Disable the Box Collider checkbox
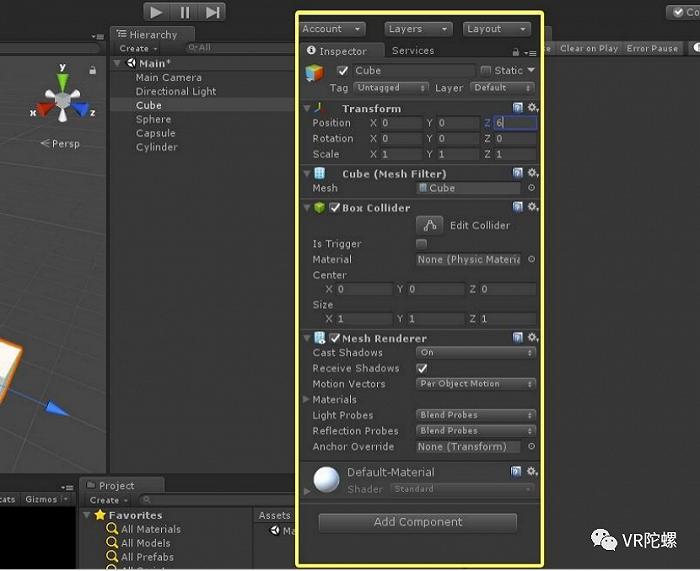 coord(334,208)
